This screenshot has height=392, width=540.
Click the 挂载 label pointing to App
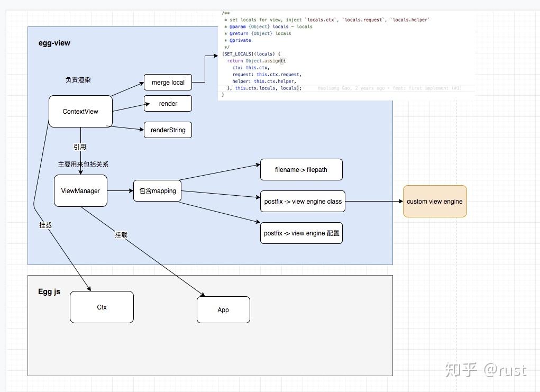pyautogui.click(x=121, y=234)
